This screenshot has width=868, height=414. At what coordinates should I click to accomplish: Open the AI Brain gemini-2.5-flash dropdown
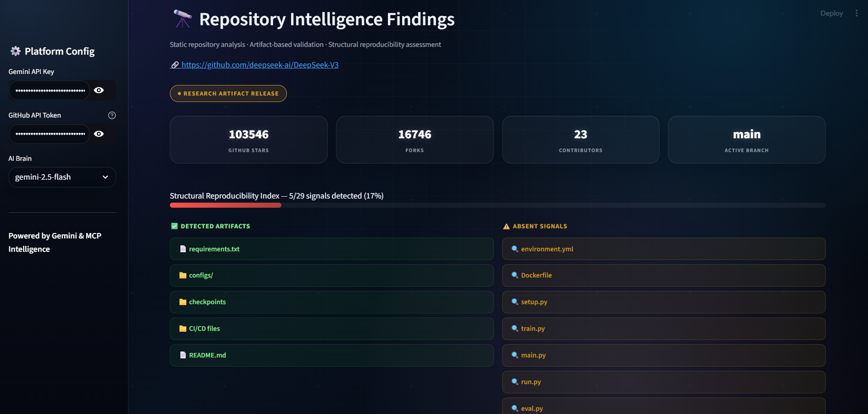pos(62,177)
